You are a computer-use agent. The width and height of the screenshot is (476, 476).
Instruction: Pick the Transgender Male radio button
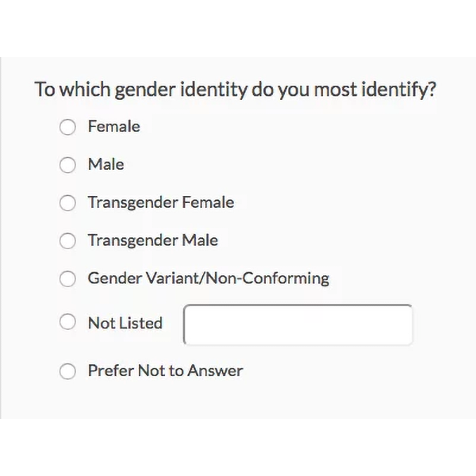pos(68,241)
